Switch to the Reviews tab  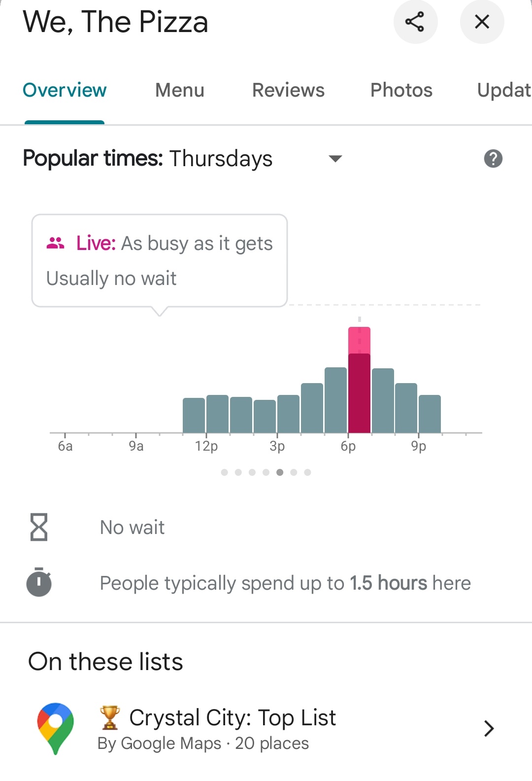coord(288,90)
